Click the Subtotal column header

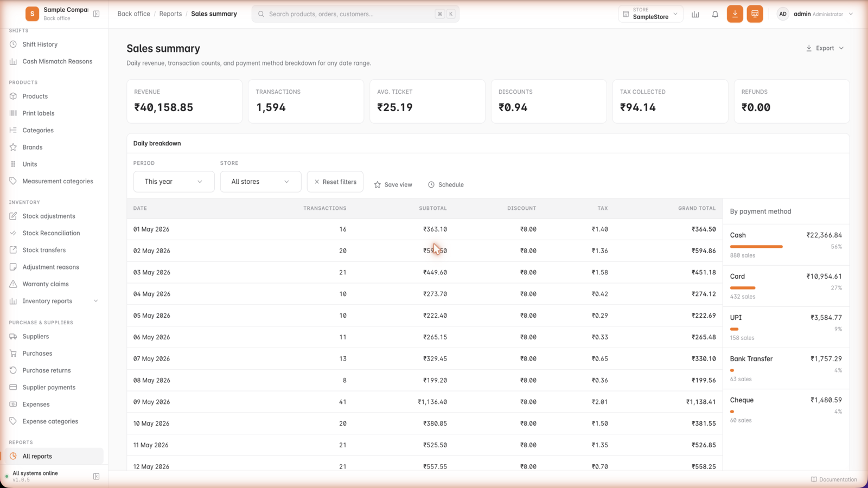coord(433,208)
